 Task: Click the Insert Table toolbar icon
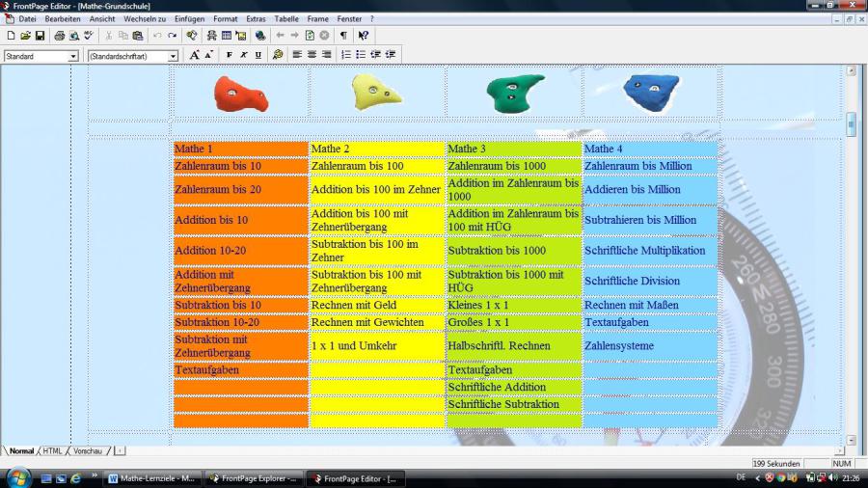[x=226, y=36]
